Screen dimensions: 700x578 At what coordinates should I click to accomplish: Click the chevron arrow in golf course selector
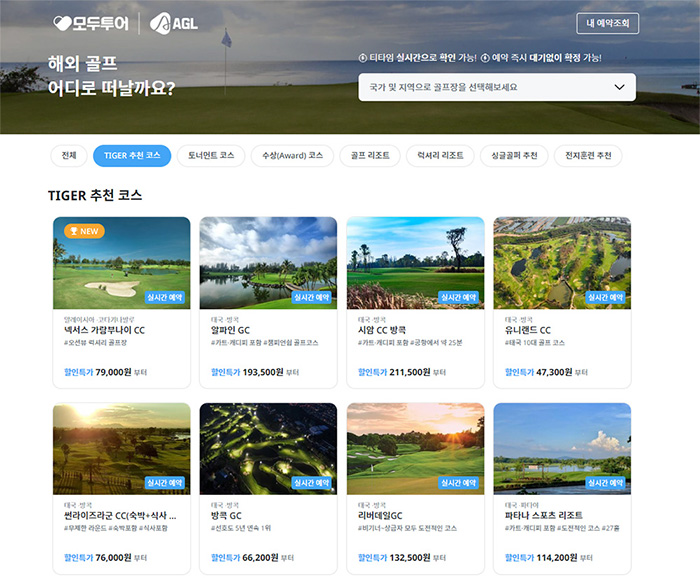[x=619, y=87]
